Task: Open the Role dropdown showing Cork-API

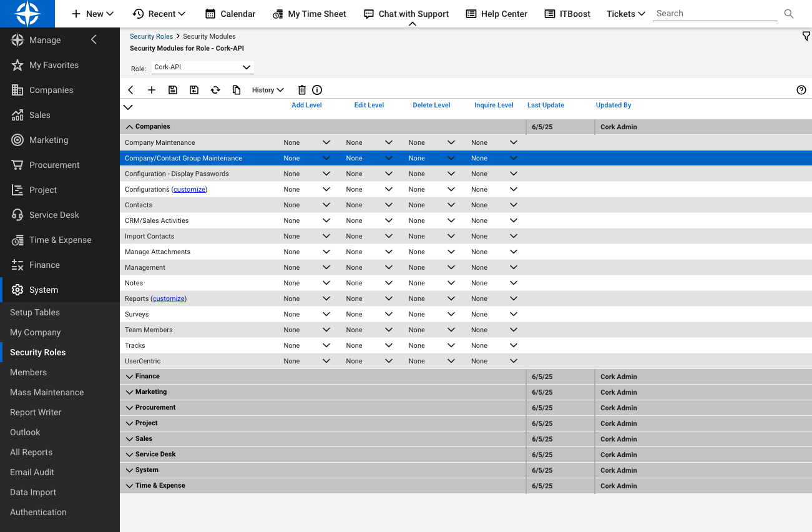Action: point(202,67)
